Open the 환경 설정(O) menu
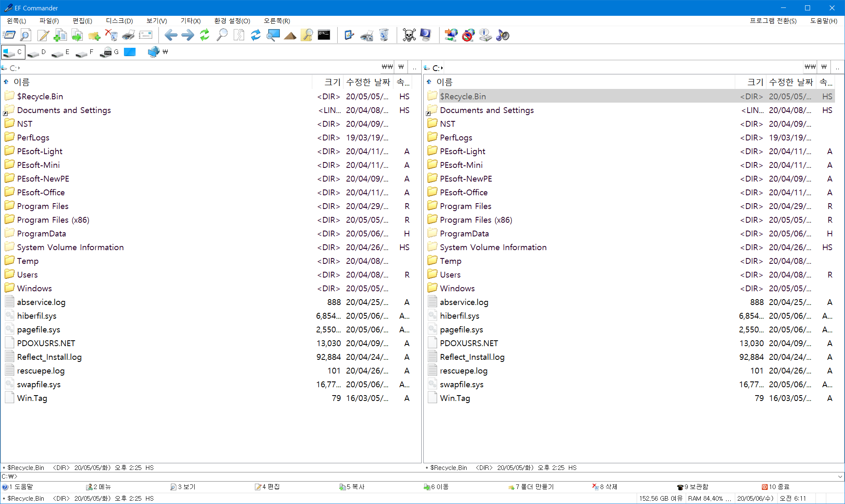 click(232, 21)
